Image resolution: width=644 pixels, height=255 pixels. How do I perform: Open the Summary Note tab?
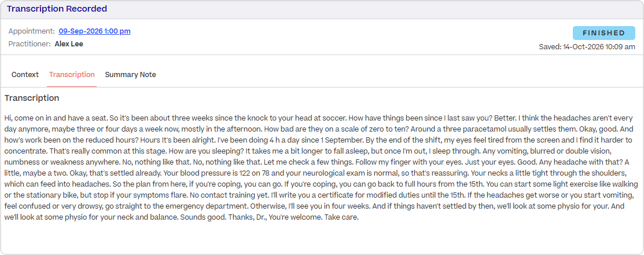pos(131,74)
